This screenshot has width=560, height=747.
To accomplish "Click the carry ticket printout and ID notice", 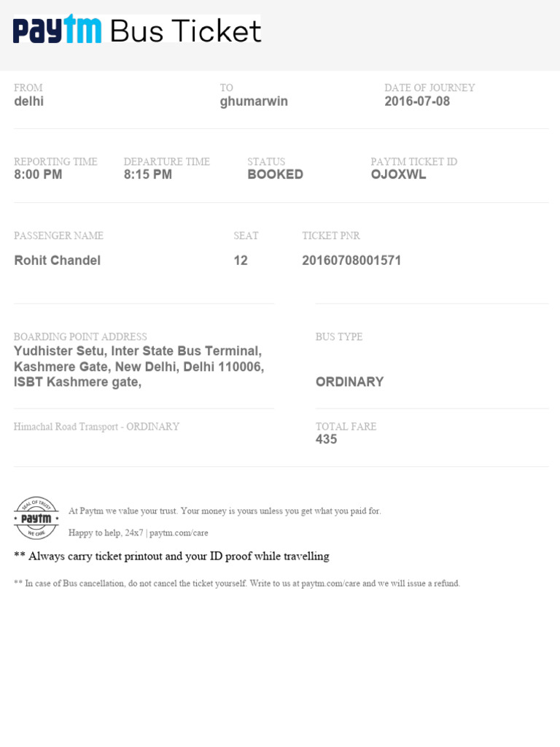I will (x=171, y=557).
